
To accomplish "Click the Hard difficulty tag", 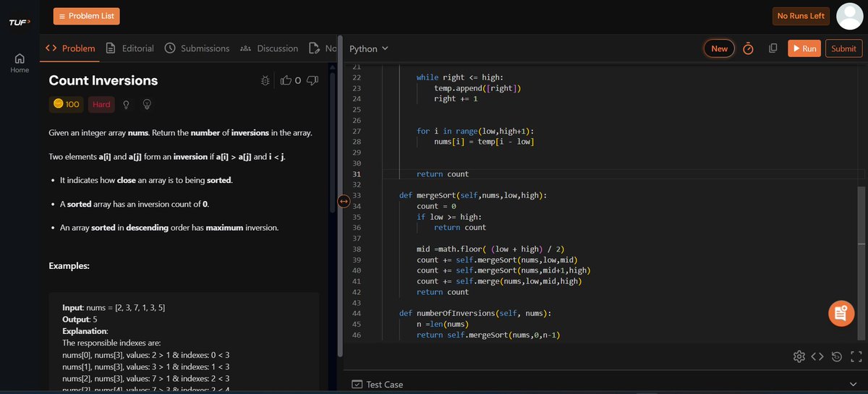I will point(102,104).
